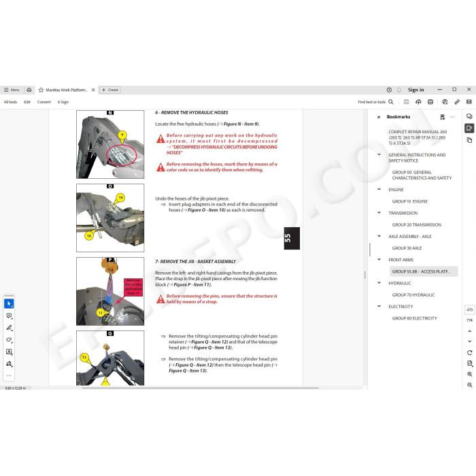Open the Convert menu
Viewport: 476px width, 476px height.
[x=44, y=102]
